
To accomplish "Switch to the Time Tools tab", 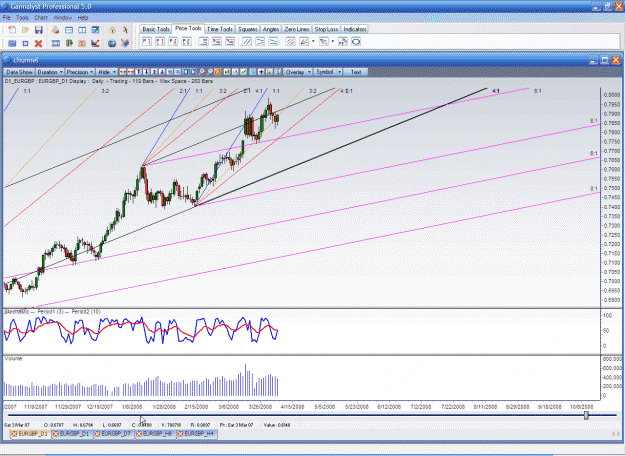I will click(x=220, y=29).
